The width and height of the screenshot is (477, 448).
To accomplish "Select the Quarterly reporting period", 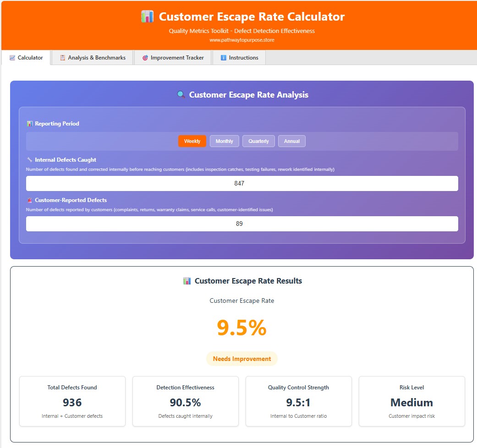I will tap(258, 141).
